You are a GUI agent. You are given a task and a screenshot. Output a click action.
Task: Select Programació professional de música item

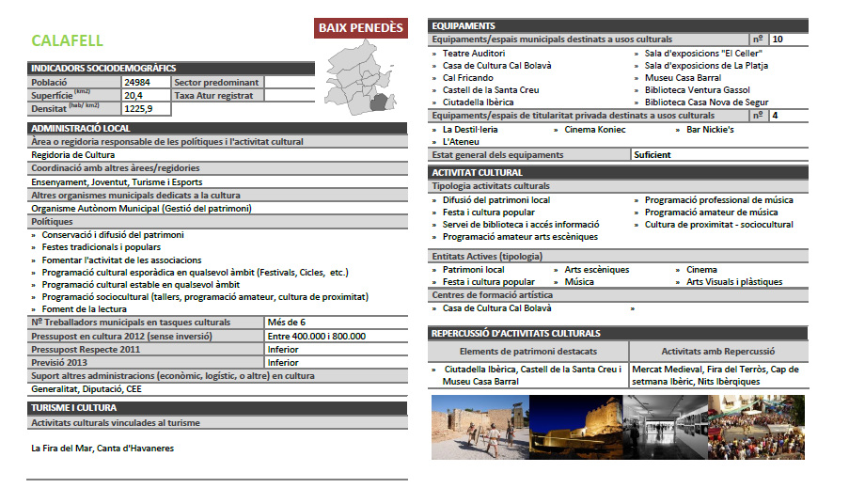tap(718, 199)
